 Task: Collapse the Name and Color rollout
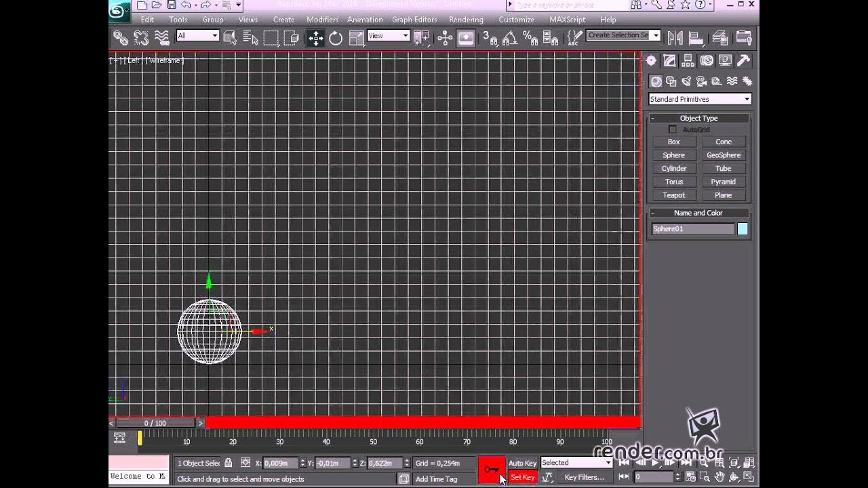699,213
